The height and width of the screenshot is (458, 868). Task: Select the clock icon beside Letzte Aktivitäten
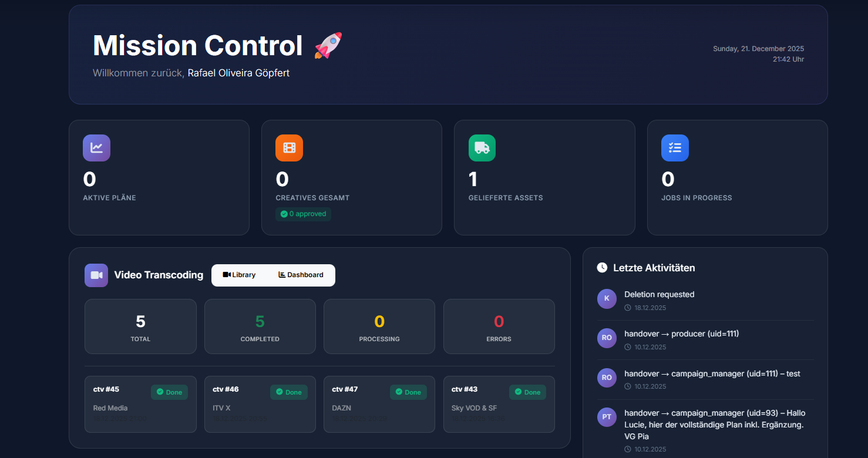[602, 267]
